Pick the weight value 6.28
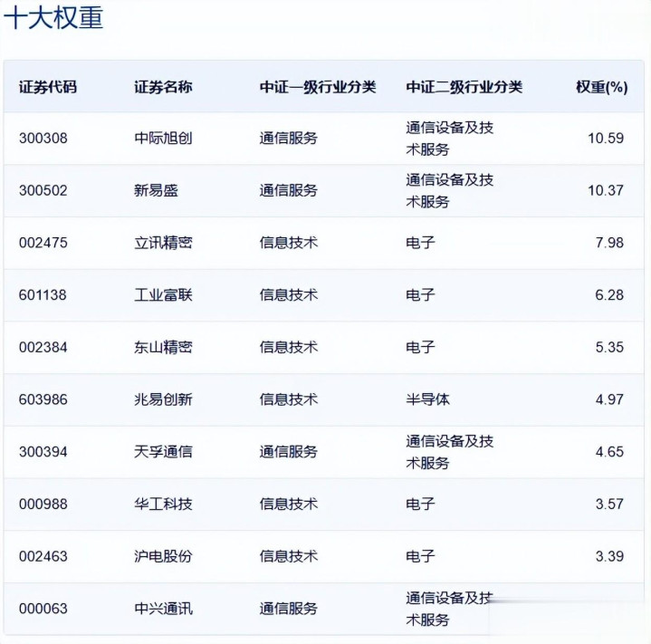 pyautogui.click(x=609, y=294)
